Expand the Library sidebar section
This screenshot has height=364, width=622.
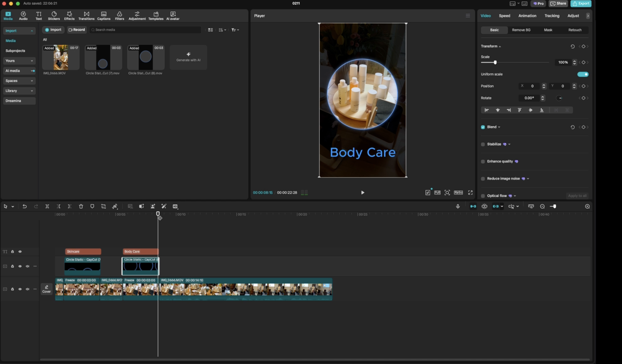[19, 91]
